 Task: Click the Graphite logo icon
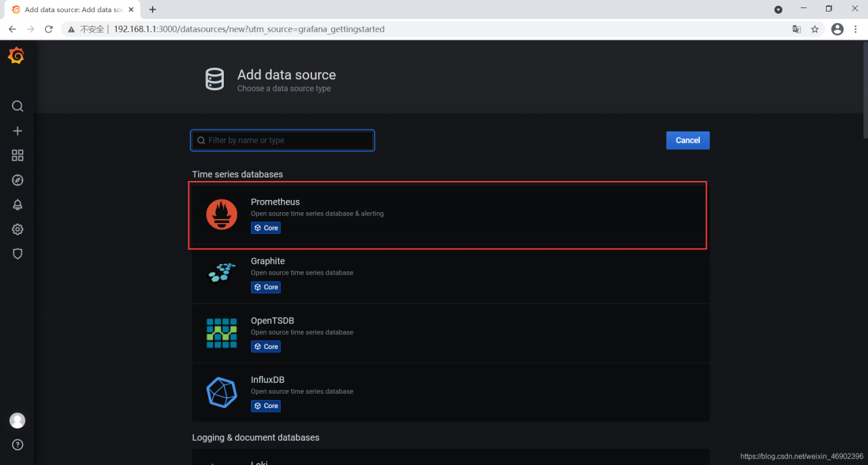click(x=222, y=273)
